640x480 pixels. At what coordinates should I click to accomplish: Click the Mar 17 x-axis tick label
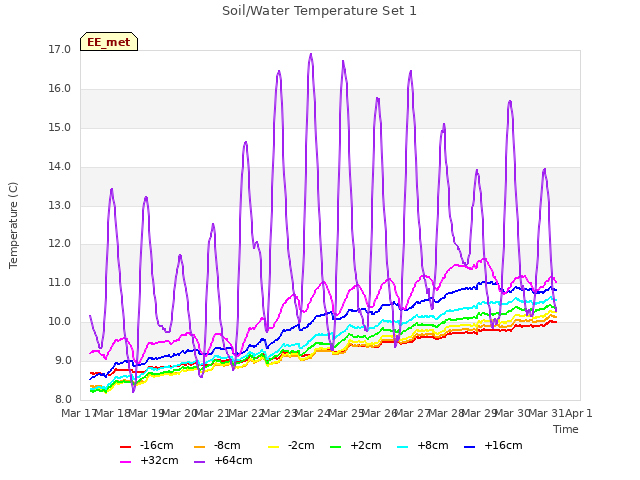tap(78, 413)
